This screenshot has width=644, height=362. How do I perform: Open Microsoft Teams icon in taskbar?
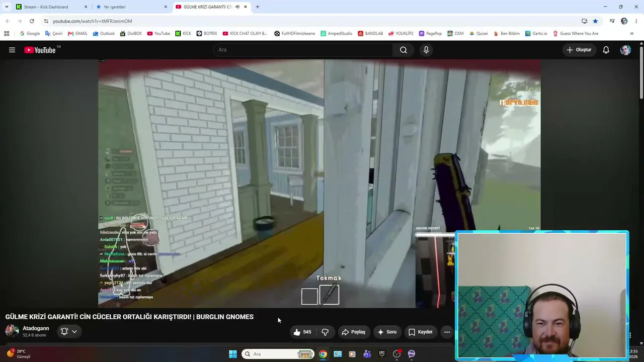coord(367,354)
